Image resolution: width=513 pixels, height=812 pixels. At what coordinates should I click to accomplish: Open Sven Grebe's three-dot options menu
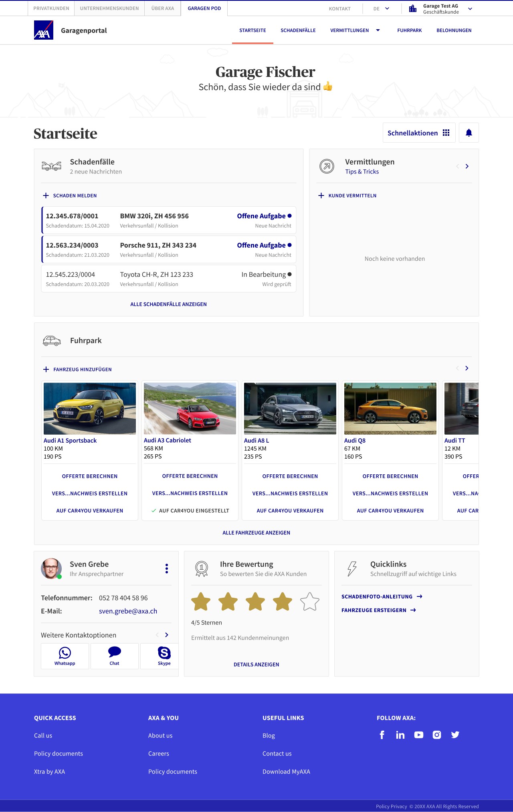point(167,568)
